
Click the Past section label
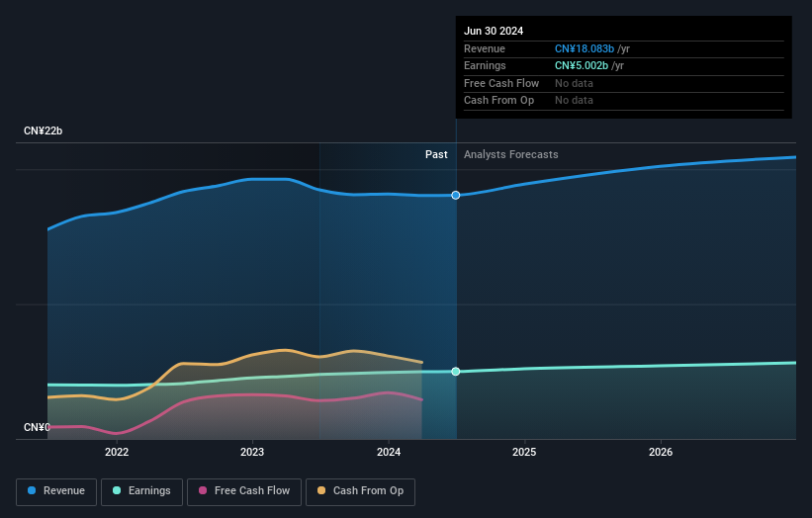pos(436,155)
